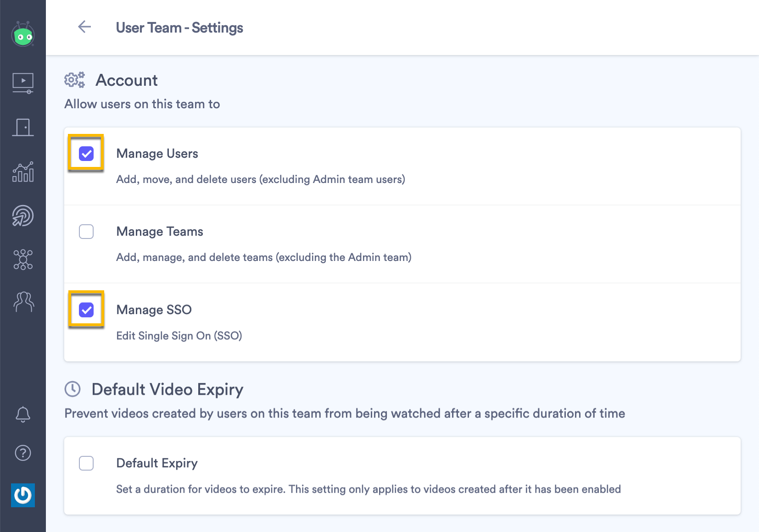Viewport: 759px width, 532px height.
Task: Open the analytics chart sidebar icon
Action: point(23,172)
